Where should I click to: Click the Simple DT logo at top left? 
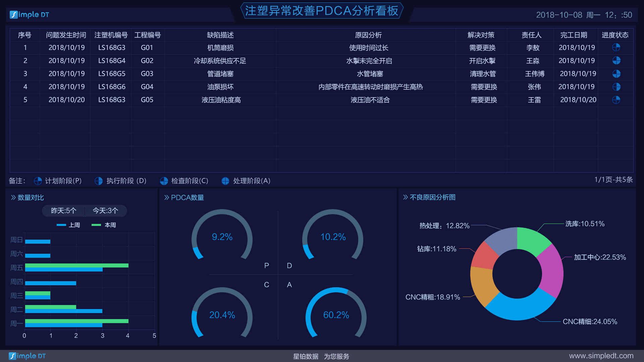(30, 15)
